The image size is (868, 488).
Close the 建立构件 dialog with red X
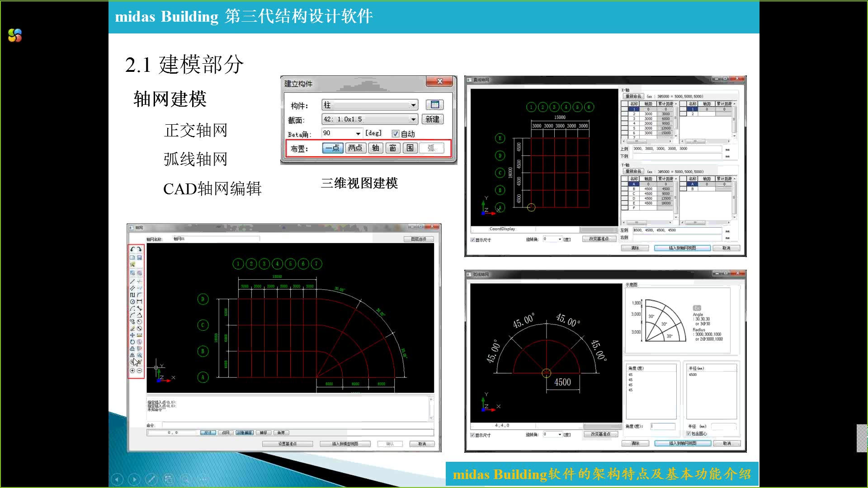pos(439,81)
